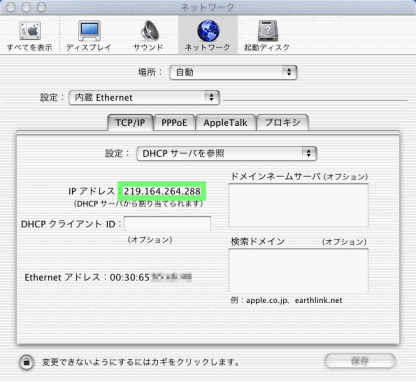Switch to the プロキシ proxy tab
Screen dimensions: 416x382
click(x=283, y=123)
